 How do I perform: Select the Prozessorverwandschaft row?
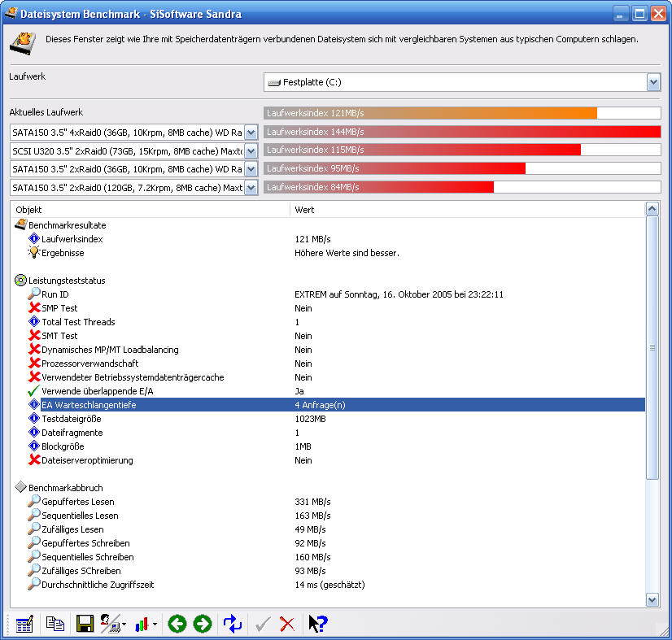click(x=337, y=364)
